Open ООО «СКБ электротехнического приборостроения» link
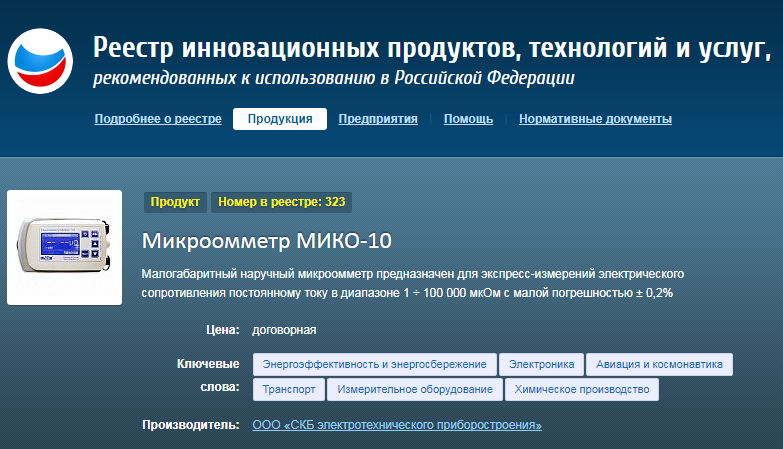 pyautogui.click(x=397, y=425)
